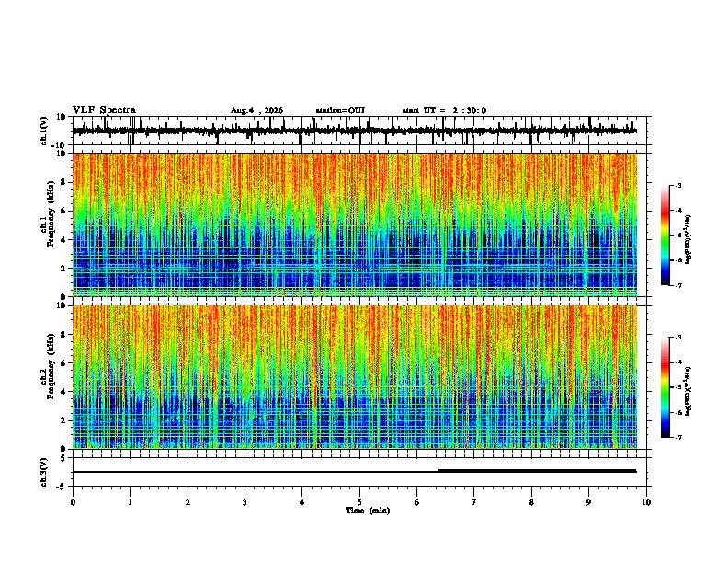
Task: Click the "-7" label on ch.2 colorbar
Action: 678,437
